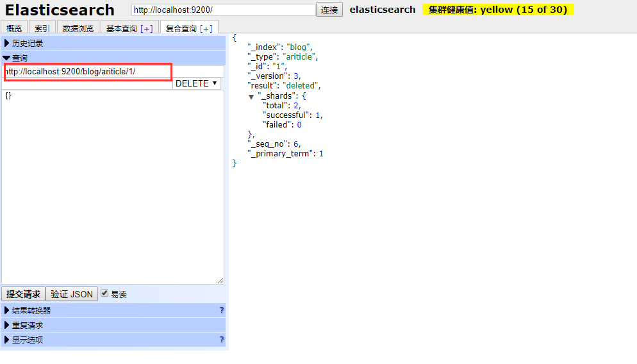Collapse the 查询 section
637x364 pixels.
[x=113, y=58]
